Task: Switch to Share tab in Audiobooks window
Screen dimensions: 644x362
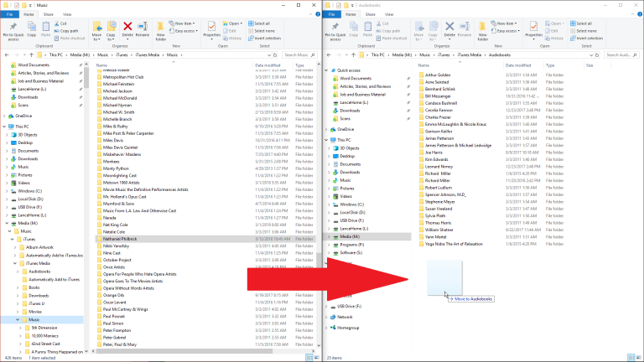Action: click(x=370, y=14)
